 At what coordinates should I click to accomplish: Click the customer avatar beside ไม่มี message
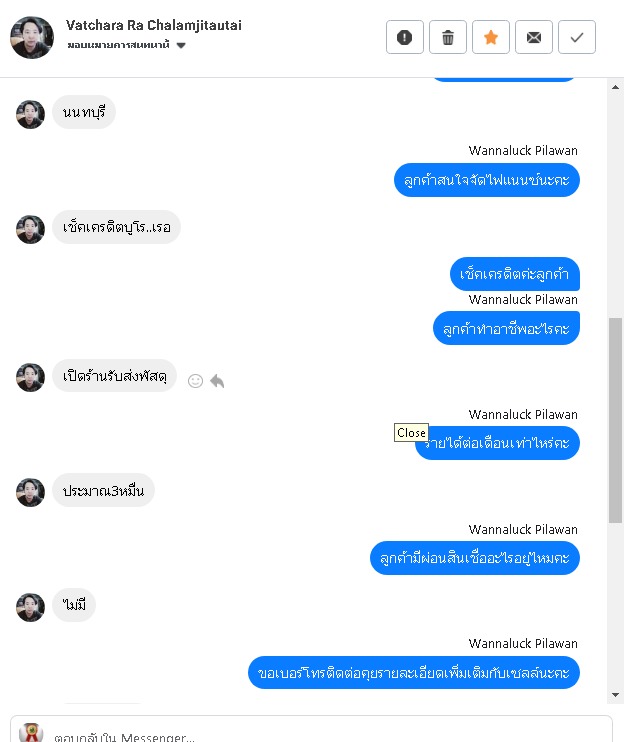[30, 607]
